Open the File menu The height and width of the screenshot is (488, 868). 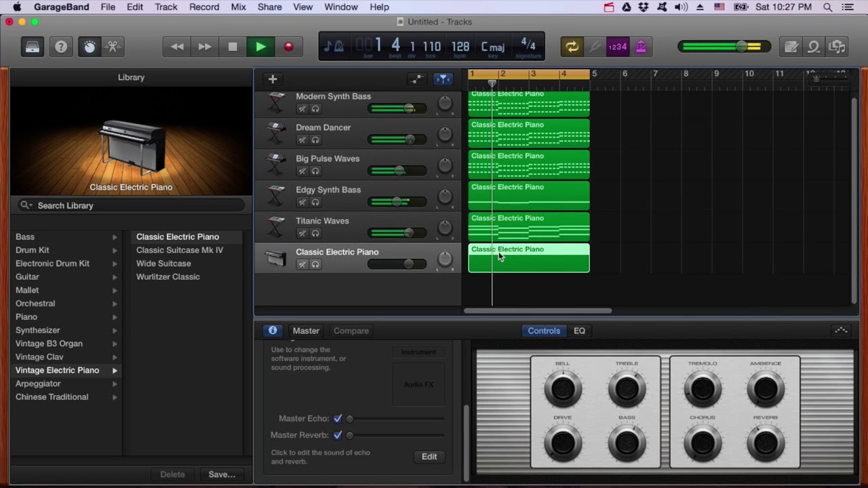click(108, 7)
